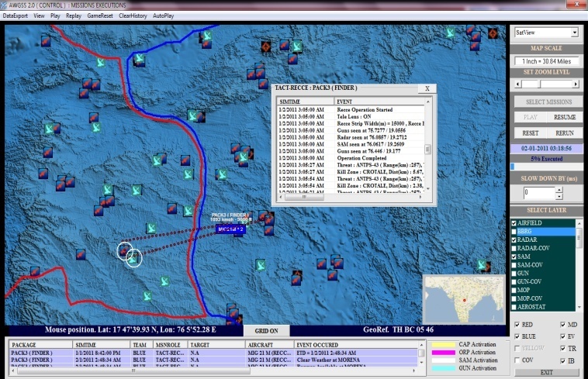Viewport: 588px width, 379px height.
Task: Enable the GUN-COV layer checkbox
Action: [x=514, y=282]
